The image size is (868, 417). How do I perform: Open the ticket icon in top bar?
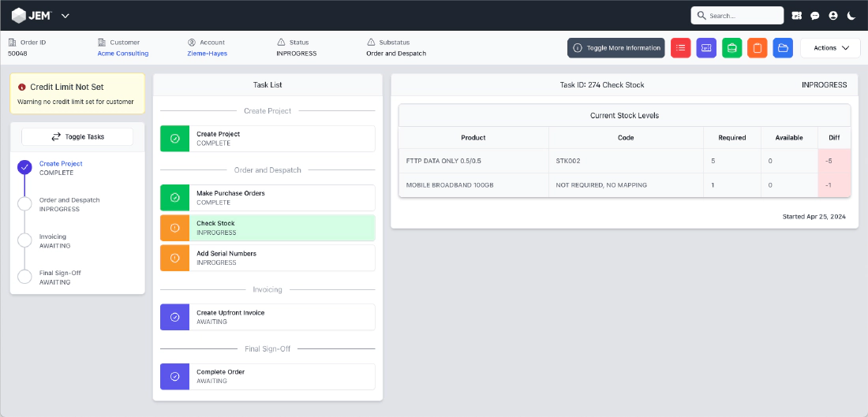pyautogui.click(x=797, y=16)
